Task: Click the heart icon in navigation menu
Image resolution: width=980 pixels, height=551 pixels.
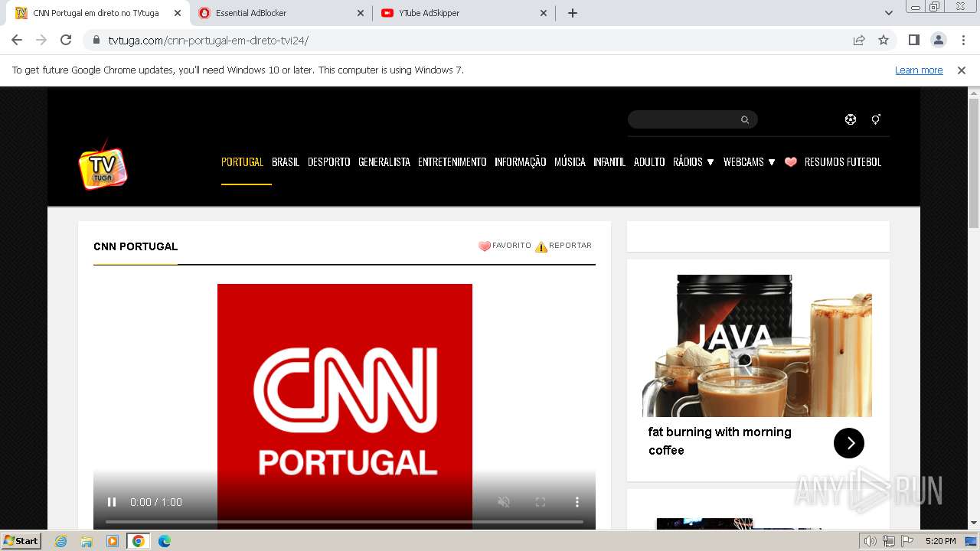Action: click(791, 162)
